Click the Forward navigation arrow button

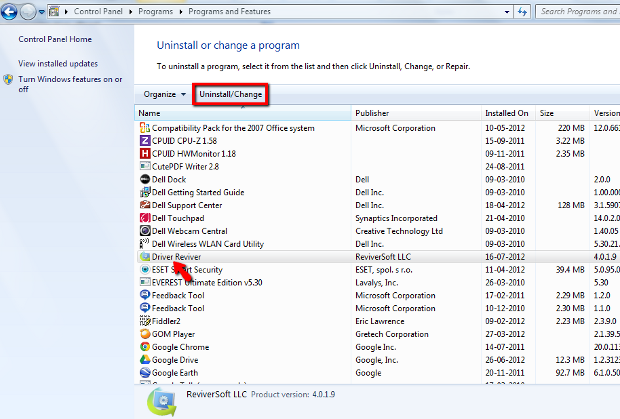pos(28,12)
